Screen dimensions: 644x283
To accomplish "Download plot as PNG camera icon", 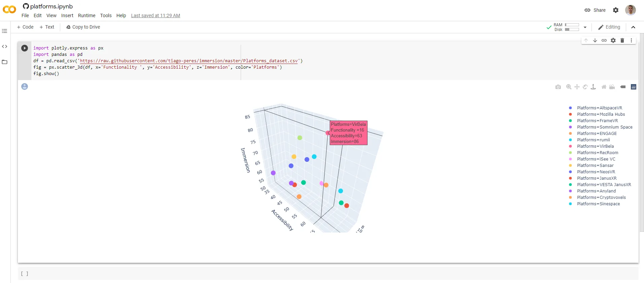I will [558, 87].
